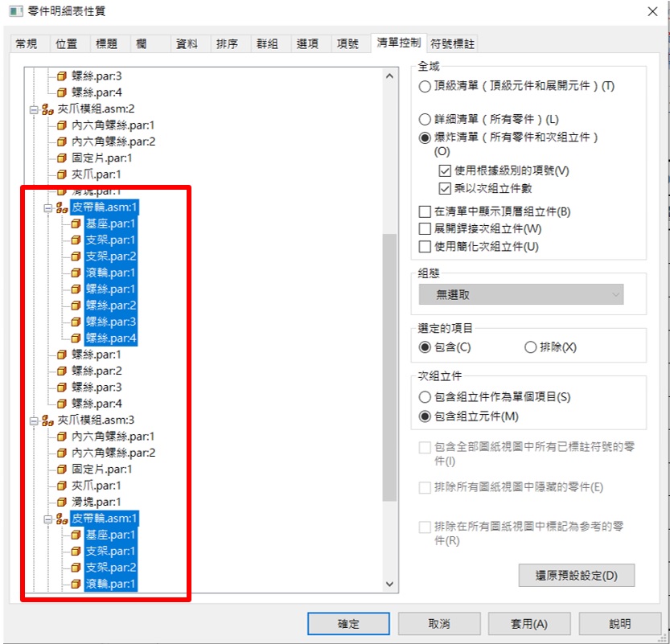
Task: Click assembly icon of 皮帶輪.asm:1 under 夾爪模組.asm:3
Action: 62,519
